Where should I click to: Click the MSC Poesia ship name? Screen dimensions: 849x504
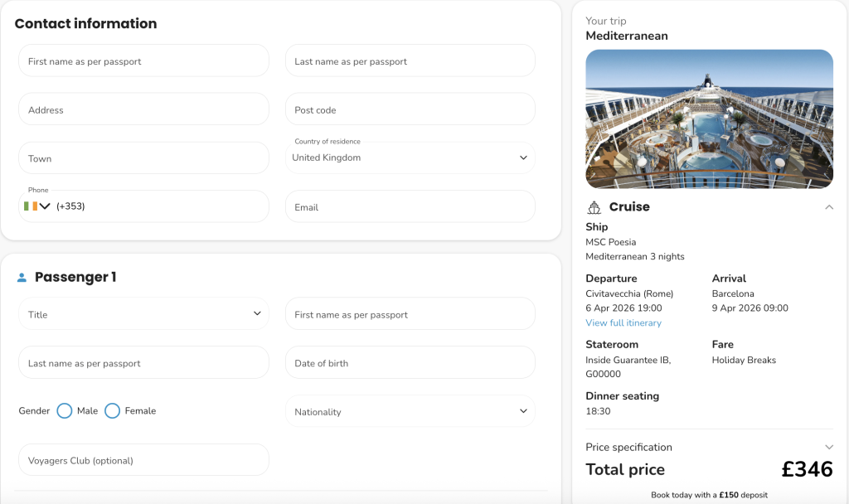pos(610,242)
